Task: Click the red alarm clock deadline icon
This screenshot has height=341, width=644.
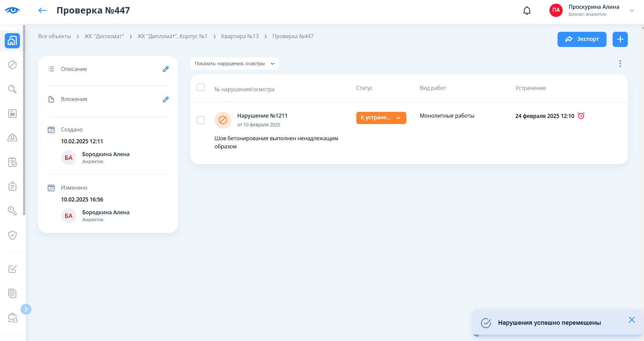Action: (581, 116)
